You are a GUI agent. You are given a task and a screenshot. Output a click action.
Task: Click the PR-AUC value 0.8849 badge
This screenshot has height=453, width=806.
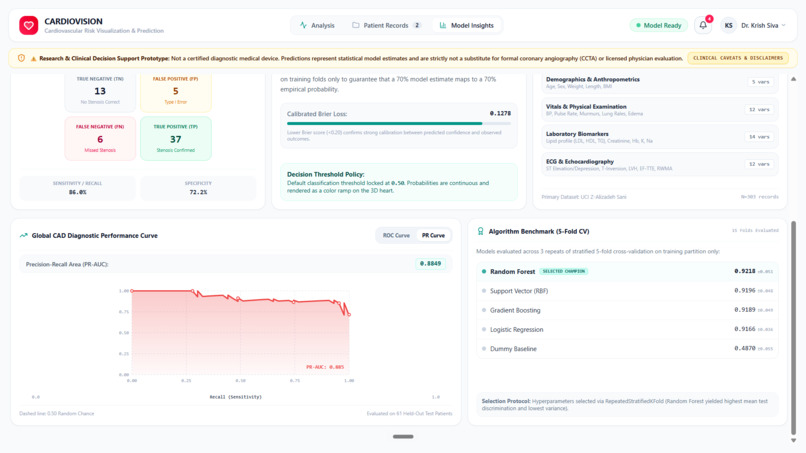430,264
